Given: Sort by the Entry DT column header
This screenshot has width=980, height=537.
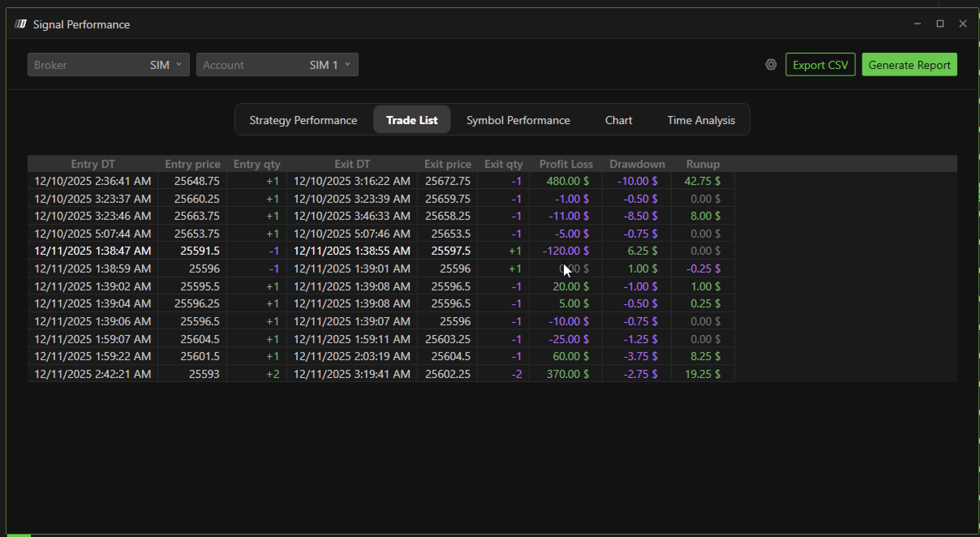Looking at the screenshot, I should (93, 164).
